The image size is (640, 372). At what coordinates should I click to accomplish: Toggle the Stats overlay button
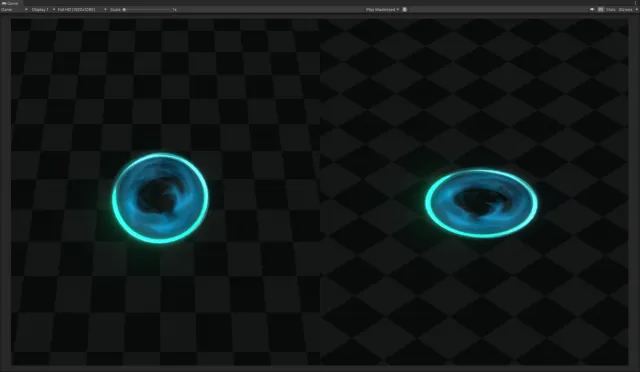(x=611, y=9)
